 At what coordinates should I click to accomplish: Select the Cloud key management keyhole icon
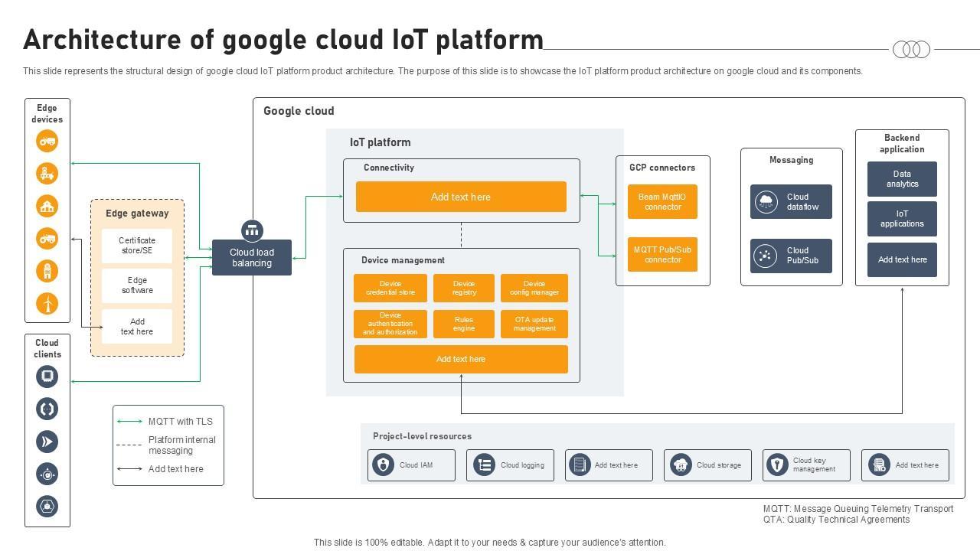pyautogui.click(x=777, y=465)
